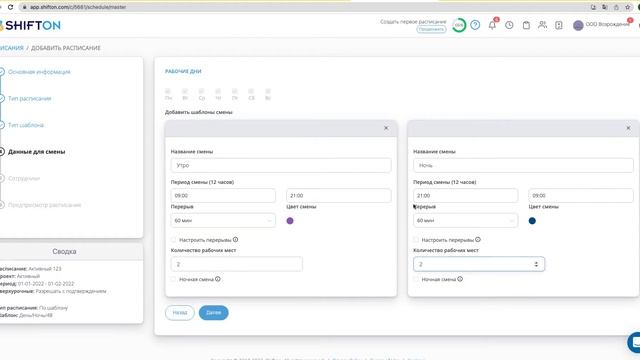The image size is (640, 360).
Task: Click the Далее button
Action: coord(213,313)
